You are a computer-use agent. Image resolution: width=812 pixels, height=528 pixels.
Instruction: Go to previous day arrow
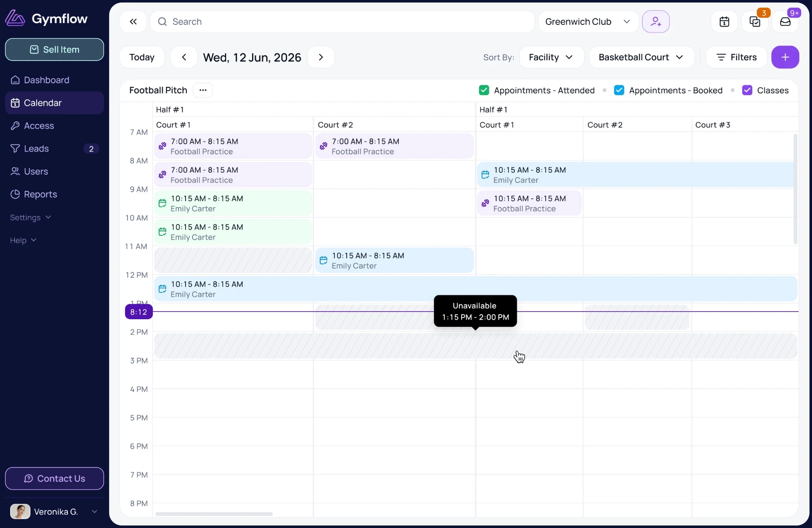point(184,57)
